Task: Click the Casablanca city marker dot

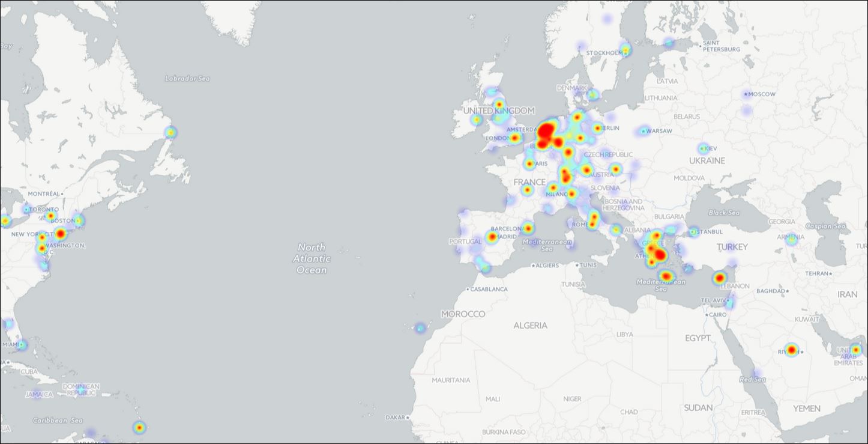Action: 468,289
